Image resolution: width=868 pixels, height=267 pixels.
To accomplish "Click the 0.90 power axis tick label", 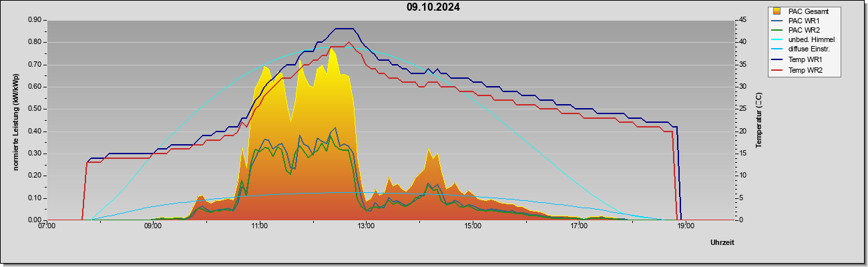I will coord(35,20).
